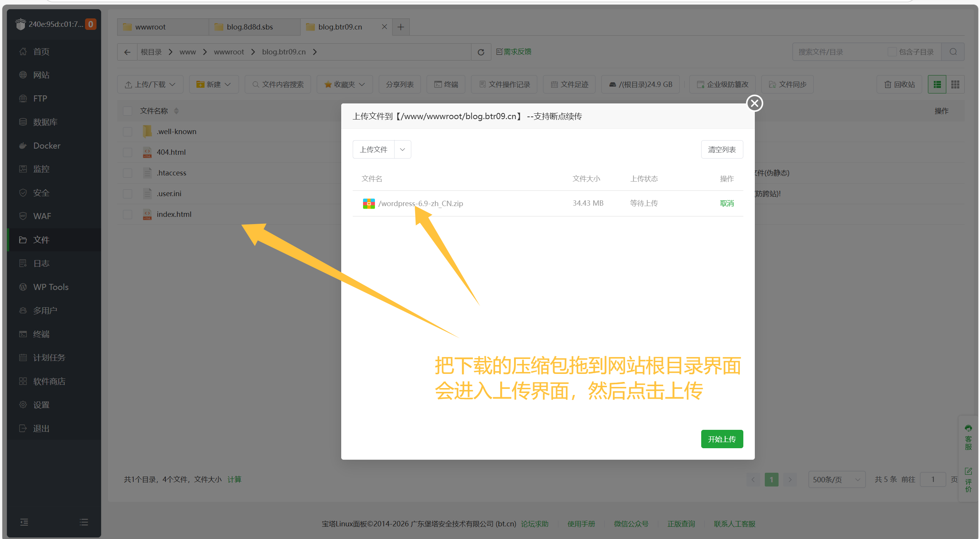980x539 pixels.
Task: Check the checkbox for index.html
Action: (x=127, y=215)
